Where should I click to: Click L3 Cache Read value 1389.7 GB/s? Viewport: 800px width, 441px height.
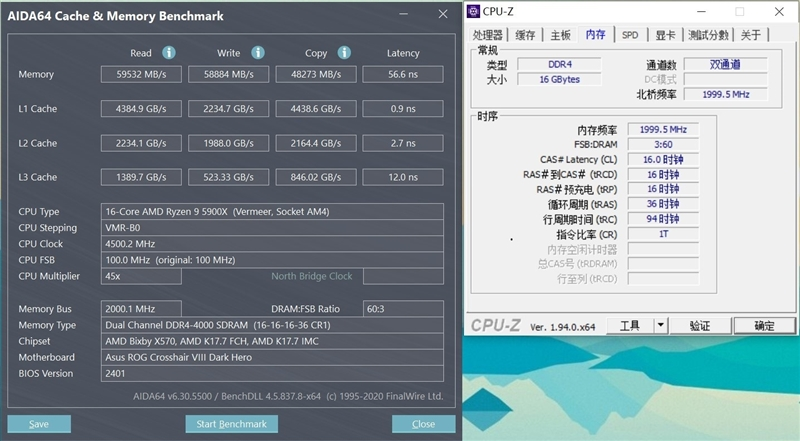(x=141, y=177)
